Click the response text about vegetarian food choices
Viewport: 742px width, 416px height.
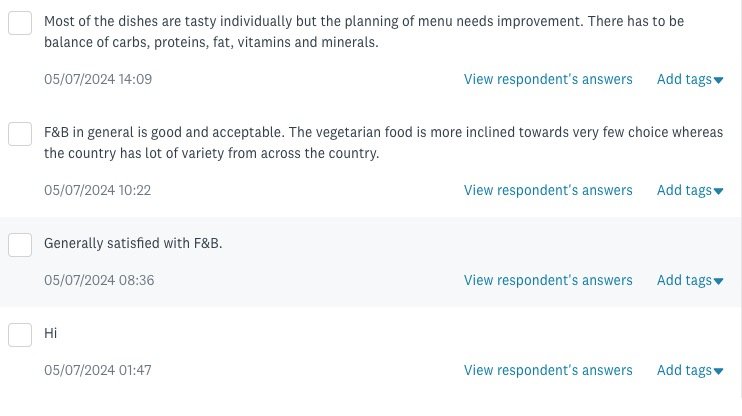[380, 143]
